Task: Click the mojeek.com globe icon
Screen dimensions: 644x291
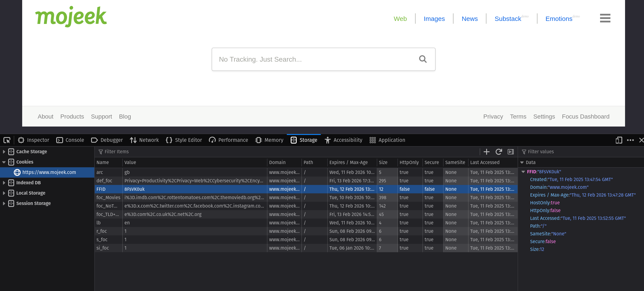Action: (x=17, y=172)
